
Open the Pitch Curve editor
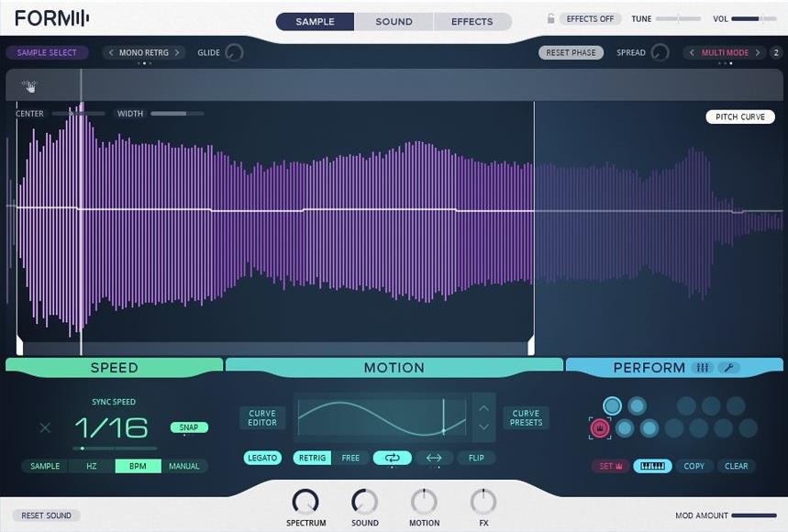[x=739, y=116]
